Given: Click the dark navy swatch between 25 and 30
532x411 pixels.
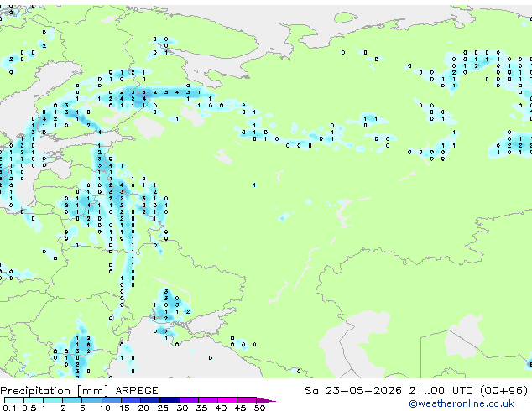Looking at the screenshot, I should coord(169,400).
